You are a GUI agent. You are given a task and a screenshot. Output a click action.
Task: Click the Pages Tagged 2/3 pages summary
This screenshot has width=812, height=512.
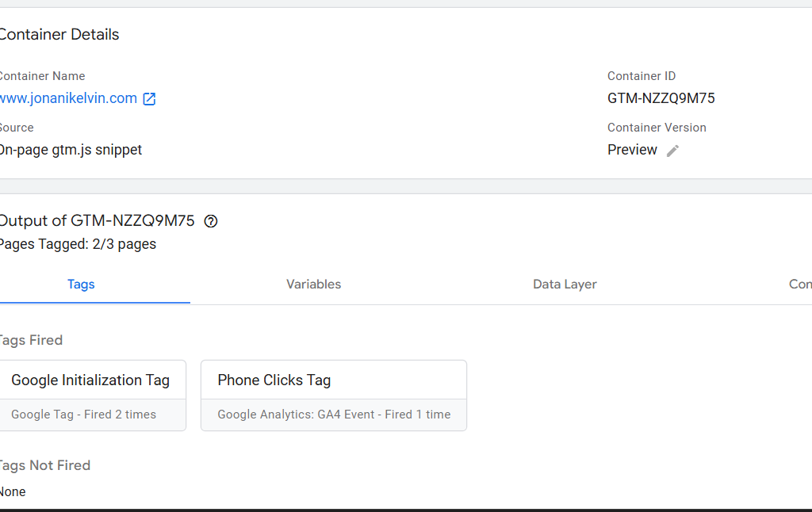[x=78, y=244]
